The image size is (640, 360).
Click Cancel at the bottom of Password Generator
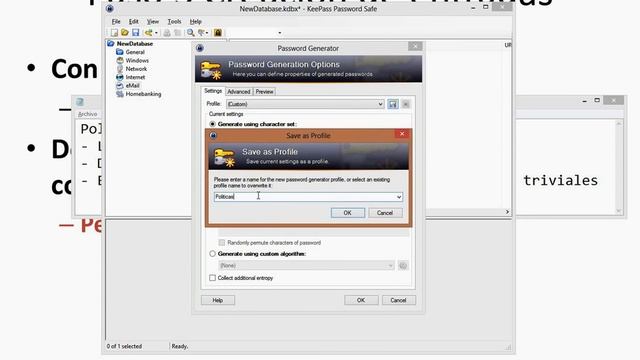(398, 300)
